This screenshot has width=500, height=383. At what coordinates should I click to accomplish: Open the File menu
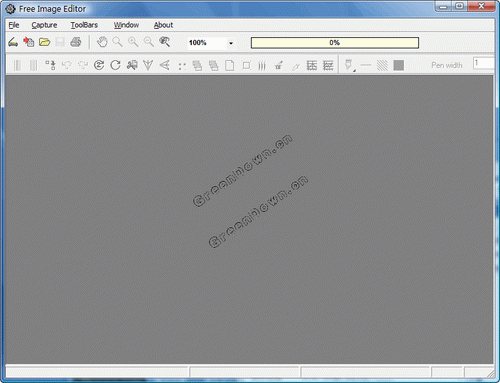pyautogui.click(x=14, y=25)
